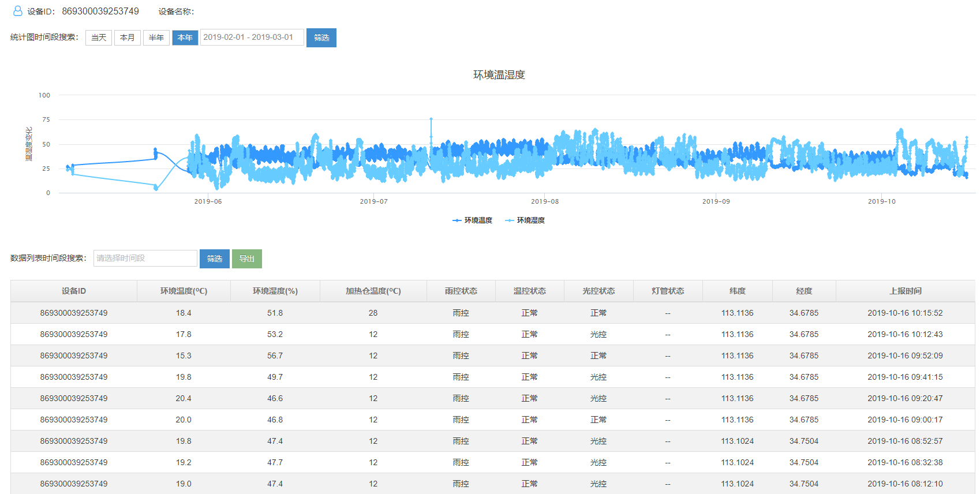Screen dimensions: 980x494
Task: Click the 环境湿度(%) column header
Action: click(x=275, y=291)
